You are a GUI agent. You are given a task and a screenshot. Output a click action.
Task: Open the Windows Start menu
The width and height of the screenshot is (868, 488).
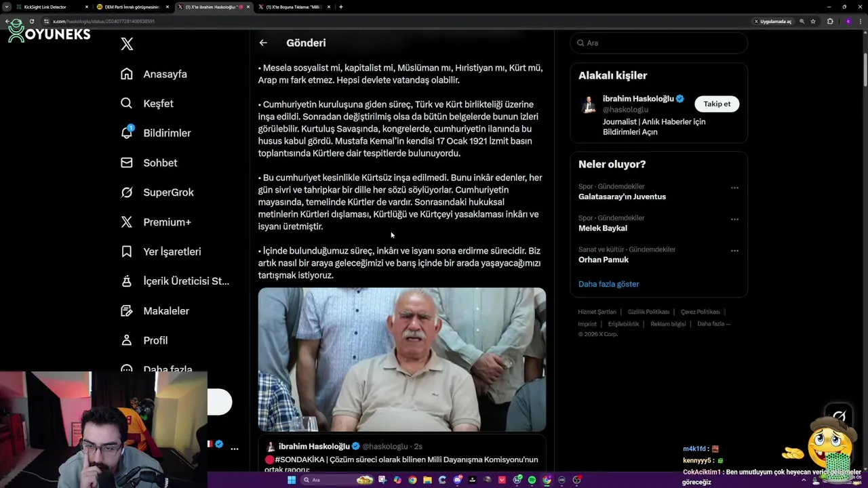tap(292, 480)
